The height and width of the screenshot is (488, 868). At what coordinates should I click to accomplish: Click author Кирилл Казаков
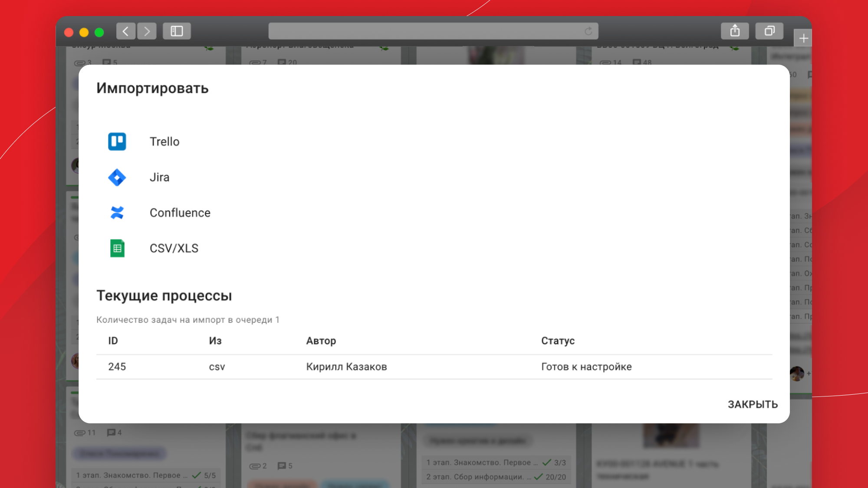pyautogui.click(x=346, y=367)
